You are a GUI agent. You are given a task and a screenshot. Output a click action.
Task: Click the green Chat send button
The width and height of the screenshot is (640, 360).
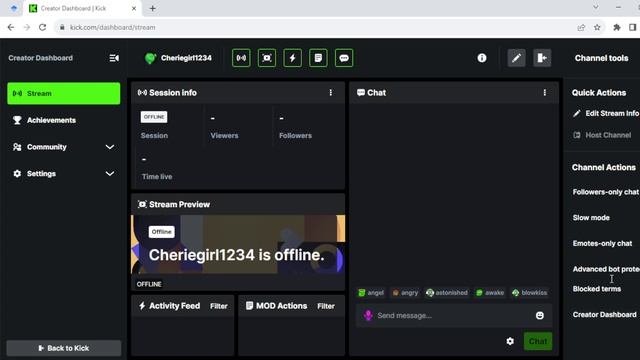538,341
